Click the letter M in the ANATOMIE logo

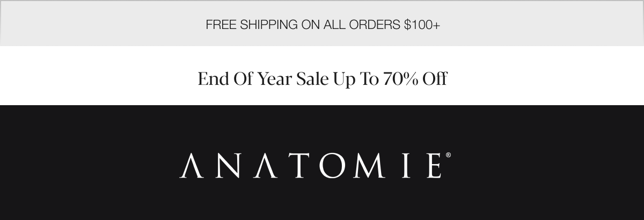click(369, 166)
